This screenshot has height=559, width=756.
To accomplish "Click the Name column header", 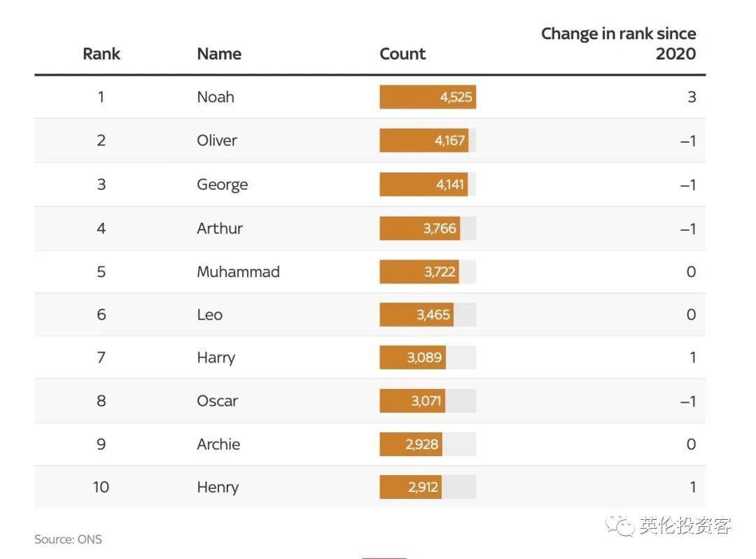I will tap(219, 54).
